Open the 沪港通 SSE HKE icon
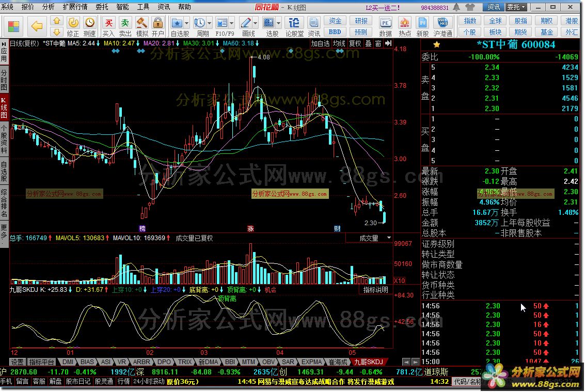This screenshot has height=392, width=585. pyautogui.click(x=443, y=23)
